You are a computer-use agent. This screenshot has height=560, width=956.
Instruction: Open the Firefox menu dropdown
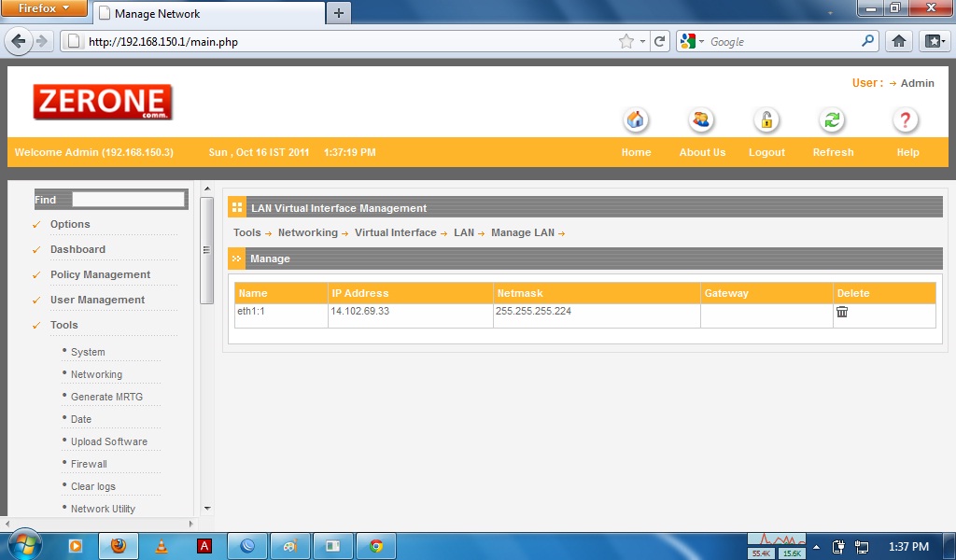coord(44,8)
